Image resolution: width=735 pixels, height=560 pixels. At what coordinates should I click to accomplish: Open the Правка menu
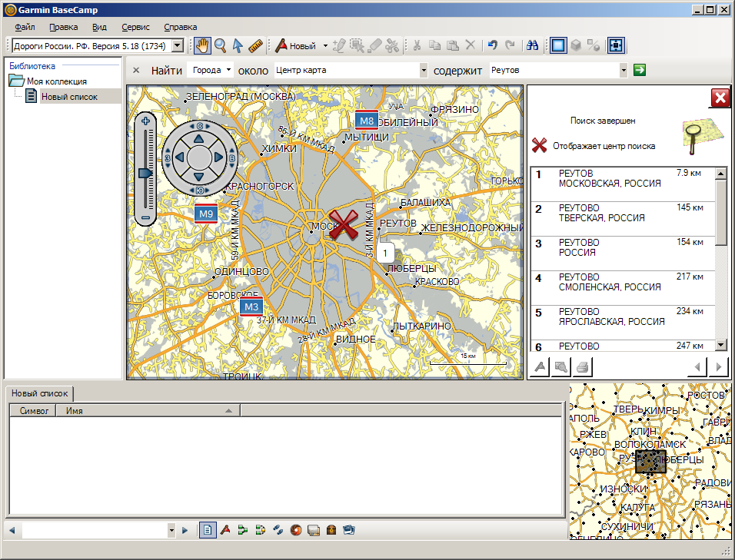click(63, 27)
